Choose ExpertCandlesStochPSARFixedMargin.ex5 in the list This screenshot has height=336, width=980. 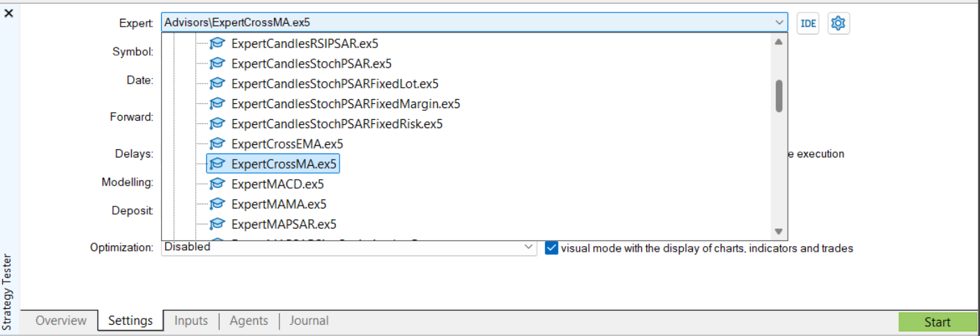[346, 104]
